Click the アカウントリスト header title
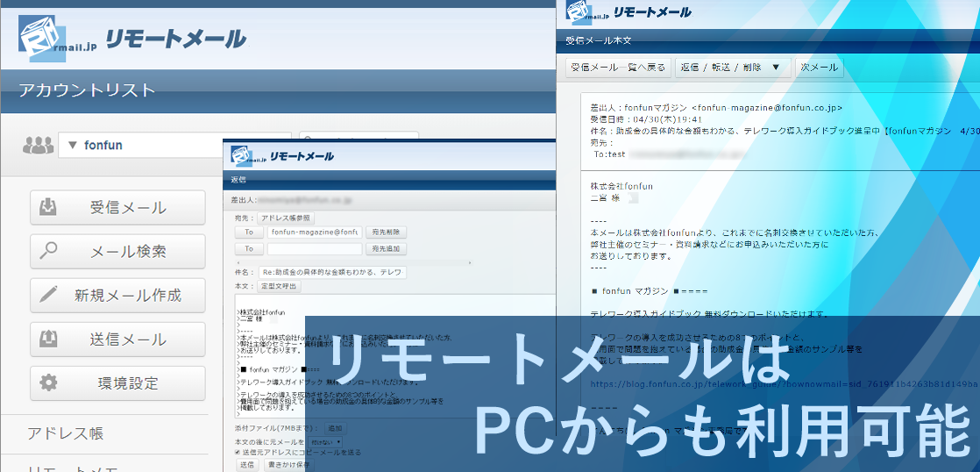The width and height of the screenshot is (980, 472). pyautogui.click(x=87, y=90)
